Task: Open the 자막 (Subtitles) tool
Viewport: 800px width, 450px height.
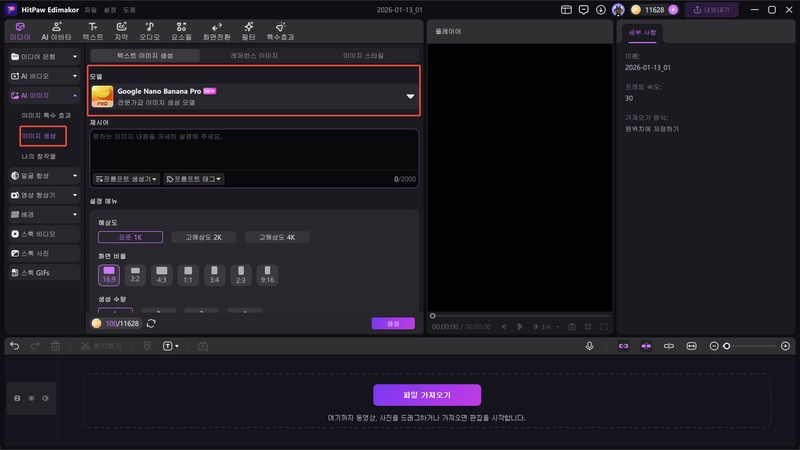Action: 121,31
